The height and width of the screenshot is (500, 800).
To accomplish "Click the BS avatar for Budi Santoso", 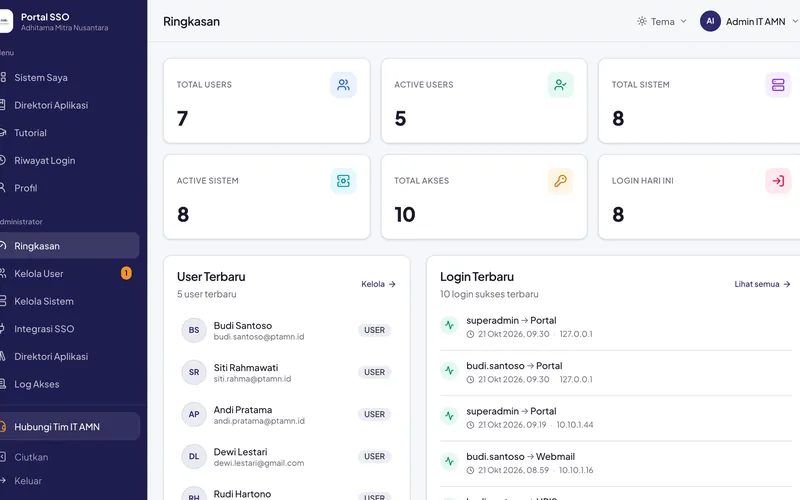I will tap(194, 330).
